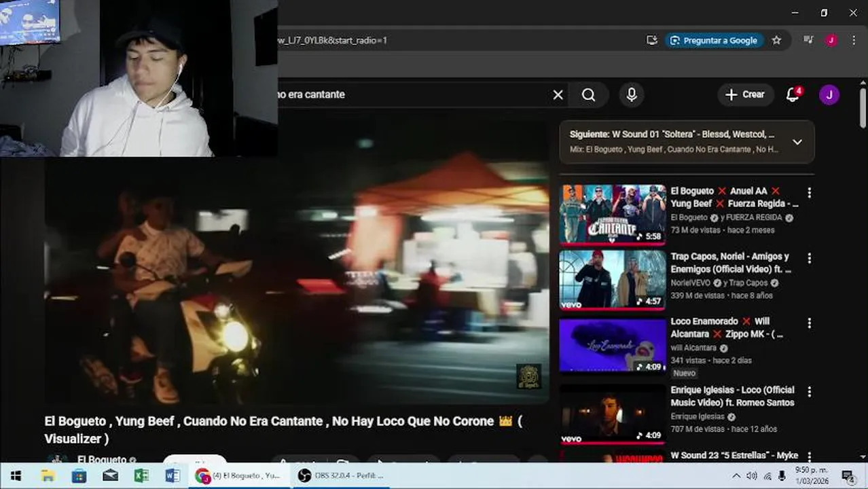Click the Loco Enamorado 4:09 thumbnail
868x489 pixels.
click(613, 346)
